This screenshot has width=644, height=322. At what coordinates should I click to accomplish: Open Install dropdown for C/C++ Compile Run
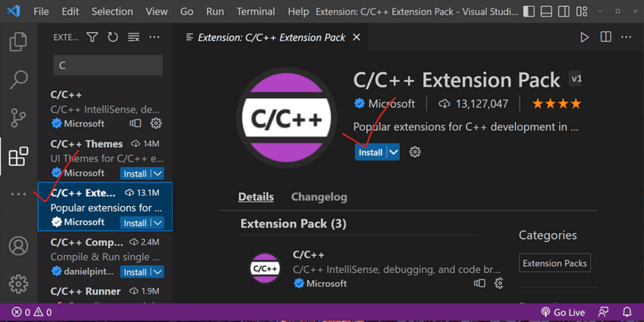pyautogui.click(x=158, y=272)
